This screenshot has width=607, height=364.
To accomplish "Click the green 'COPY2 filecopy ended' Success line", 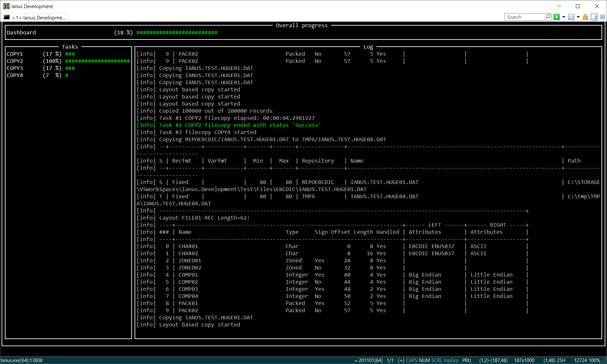I will tap(229, 125).
